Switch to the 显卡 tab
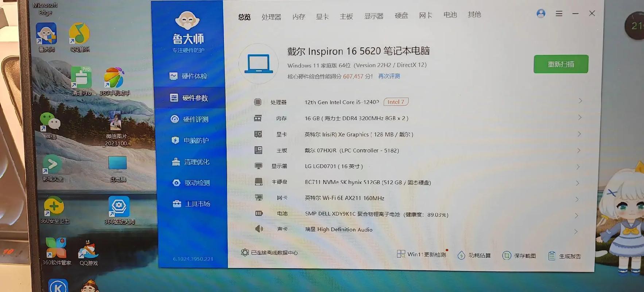The image size is (644, 292). 322,16
